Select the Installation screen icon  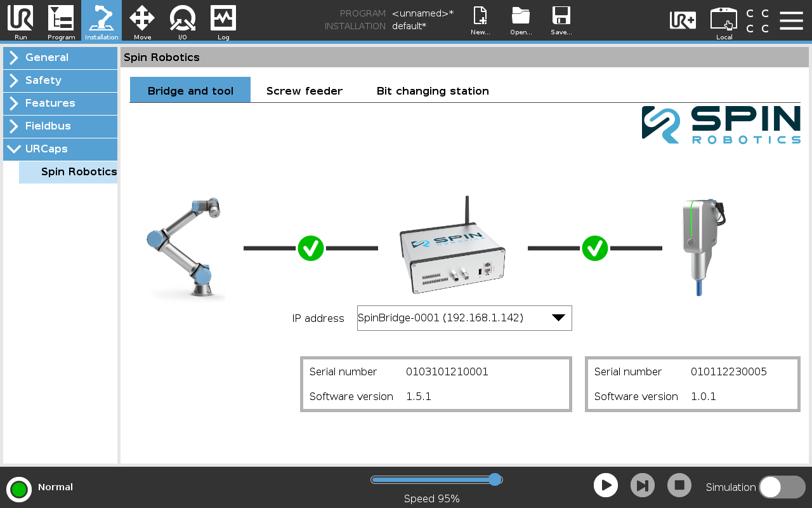click(x=101, y=22)
